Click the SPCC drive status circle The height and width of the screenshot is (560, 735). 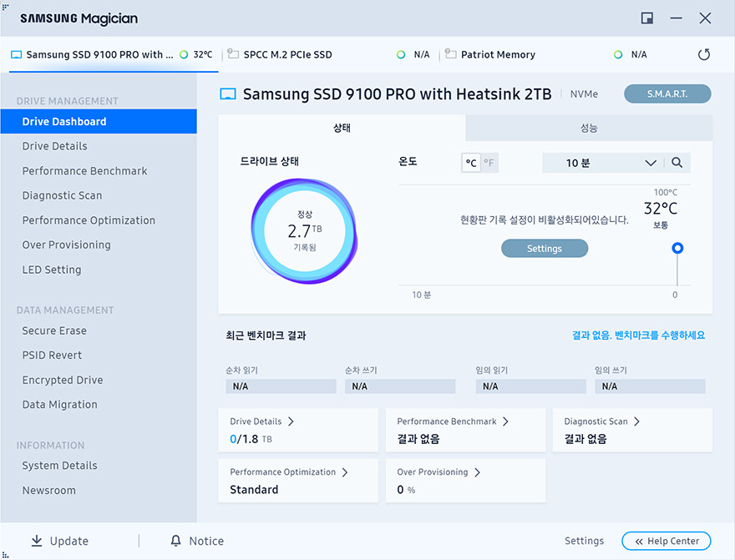pos(401,55)
